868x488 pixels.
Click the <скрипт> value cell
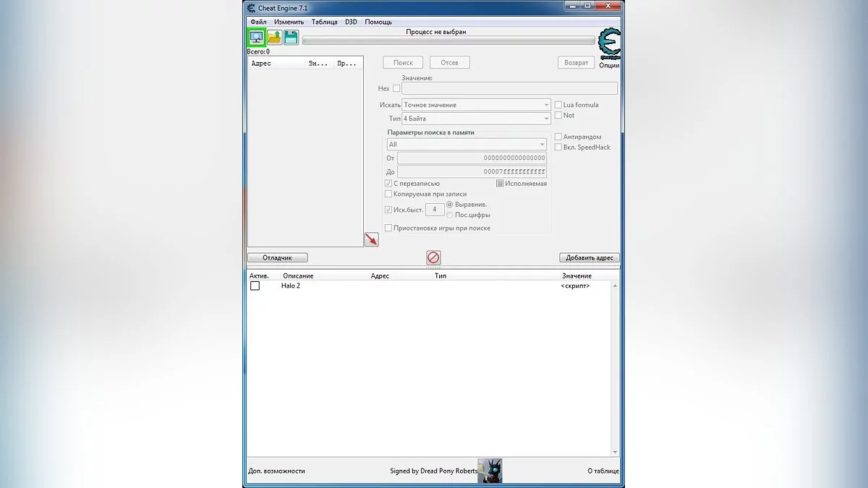[x=575, y=286]
